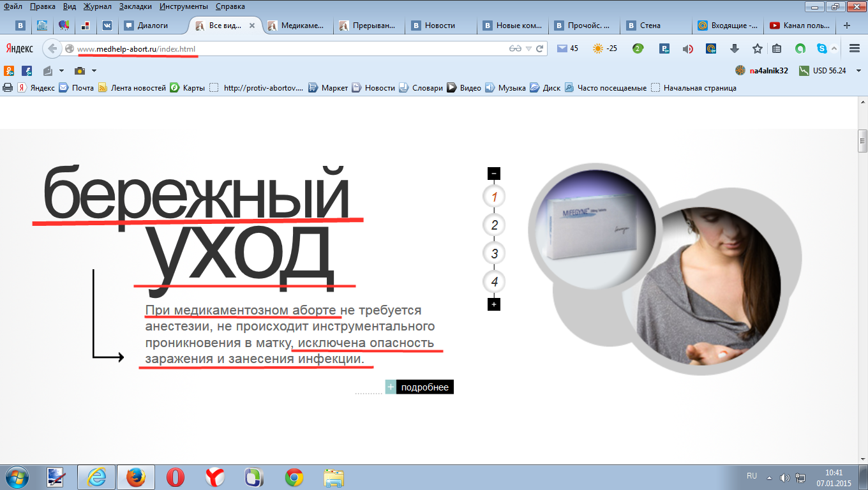Open the Журнал menu
The width and height of the screenshot is (868, 490).
point(97,6)
